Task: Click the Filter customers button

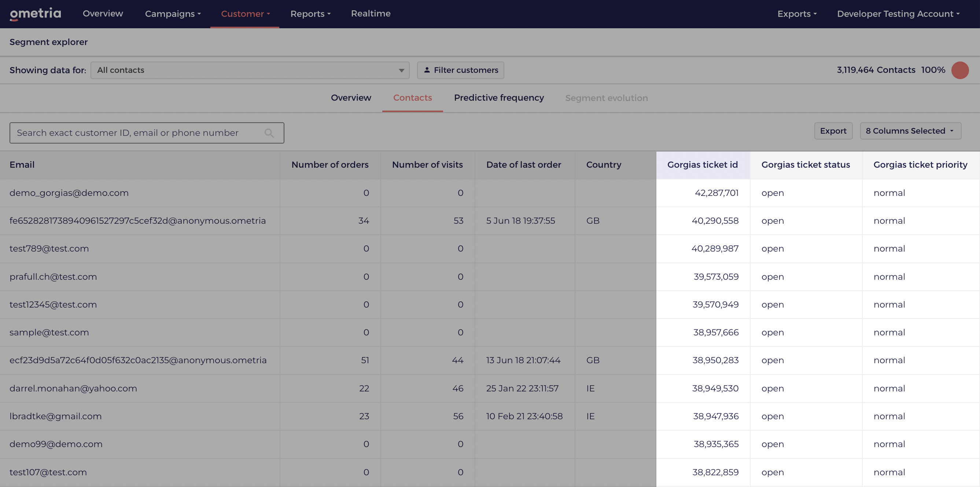Action: click(460, 70)
